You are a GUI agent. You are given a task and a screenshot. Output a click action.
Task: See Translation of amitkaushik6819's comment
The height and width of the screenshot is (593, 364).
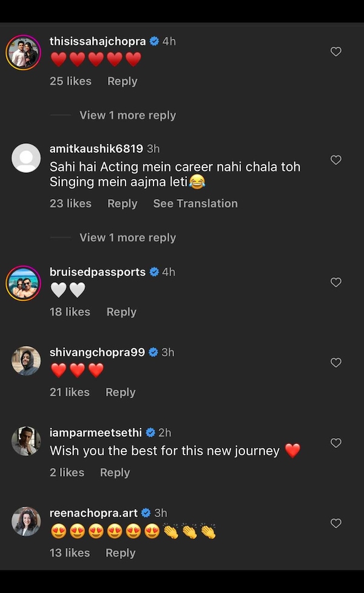click(x=195, y=203)
